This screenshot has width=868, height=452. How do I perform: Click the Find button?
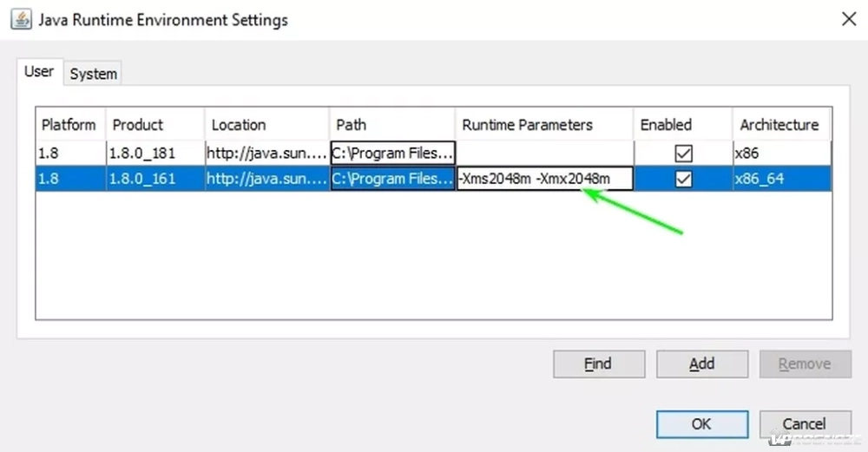click(598, 364)
